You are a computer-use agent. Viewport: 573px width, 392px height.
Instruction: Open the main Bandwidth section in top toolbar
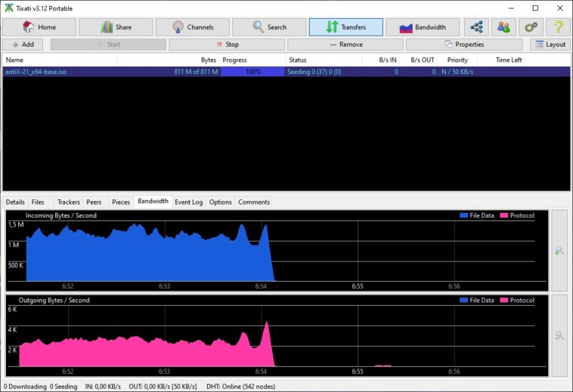(423, 27)
